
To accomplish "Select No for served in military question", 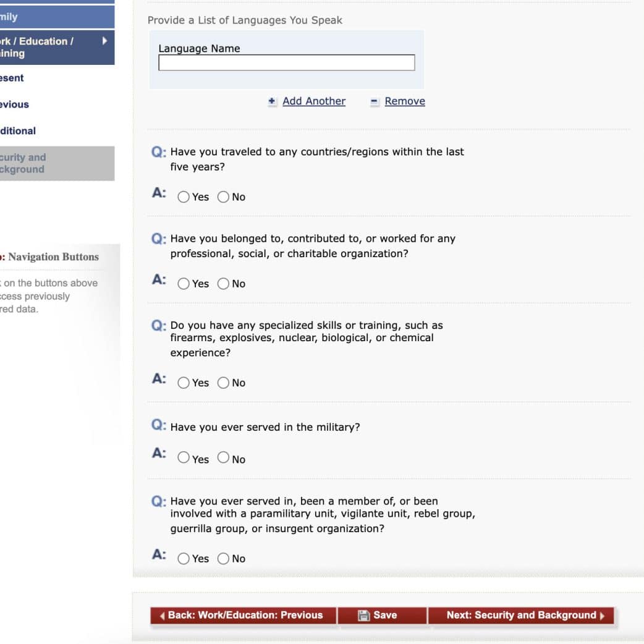I will [223, 458].
